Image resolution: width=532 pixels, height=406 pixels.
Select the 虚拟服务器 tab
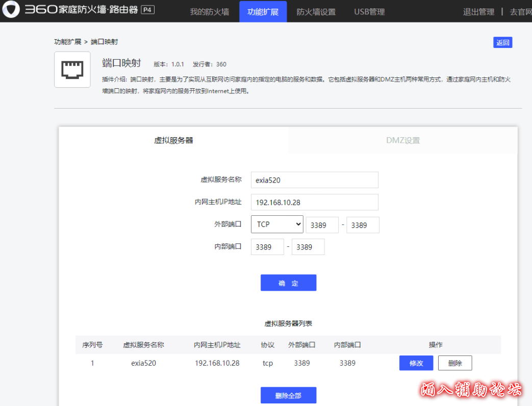tap(173, 140)
